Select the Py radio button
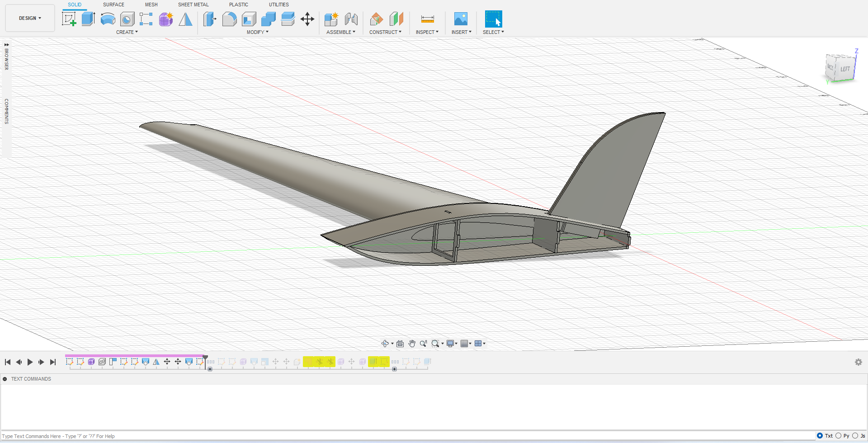Screen dimensions: 868x443 pyautogui.click(x=838, y=436)
